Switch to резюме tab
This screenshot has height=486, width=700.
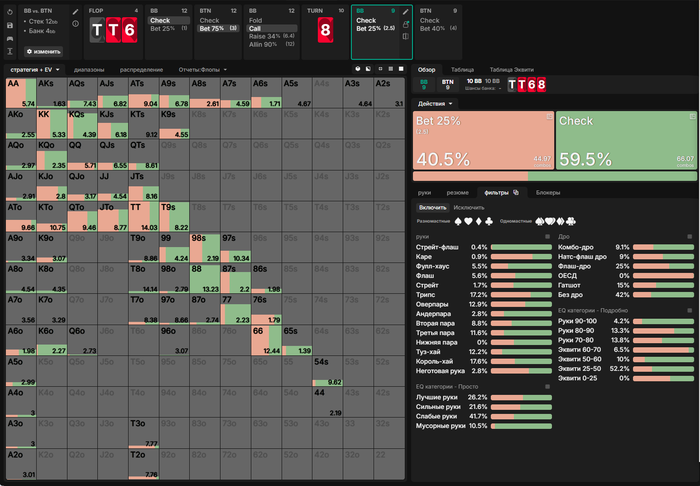pyautogui.click(x=458, y=193)
